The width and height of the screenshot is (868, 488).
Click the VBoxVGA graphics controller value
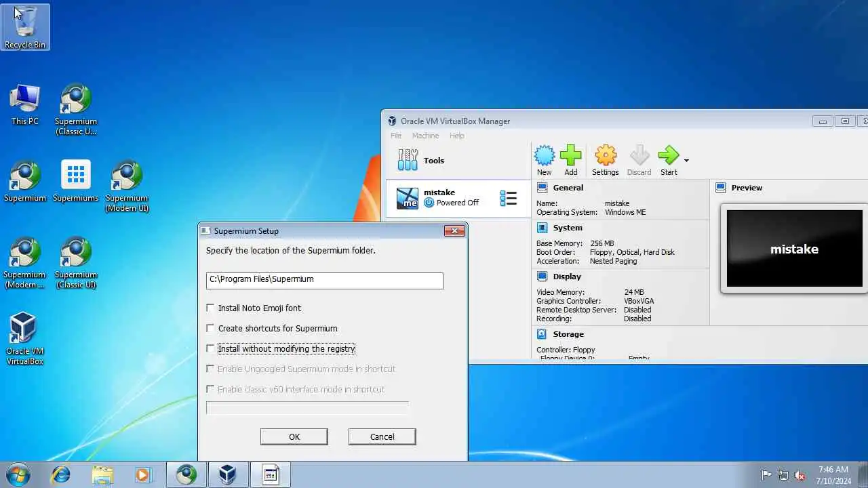[x=639, y=301]
